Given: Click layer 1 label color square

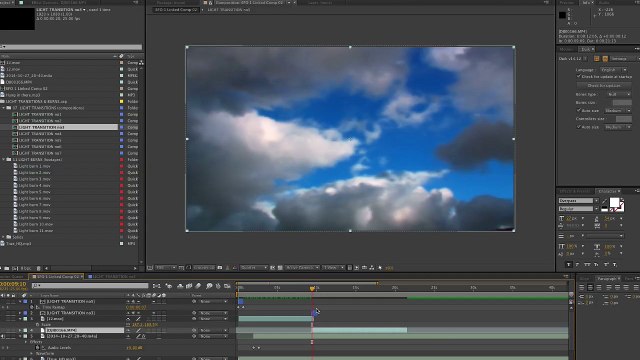Looking at the screenshot, I should coord(25,302).
